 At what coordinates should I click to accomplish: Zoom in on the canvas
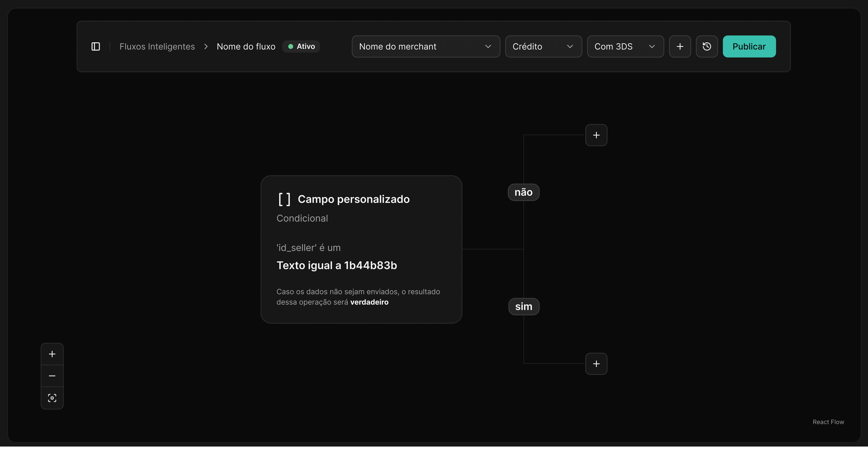[52, 354]
